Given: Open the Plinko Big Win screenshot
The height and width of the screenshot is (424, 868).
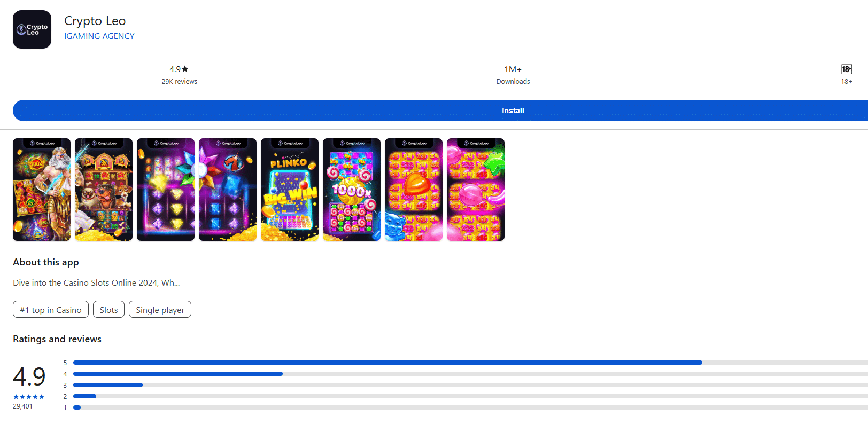Looking at the screenshot, I should pos(290,190).
